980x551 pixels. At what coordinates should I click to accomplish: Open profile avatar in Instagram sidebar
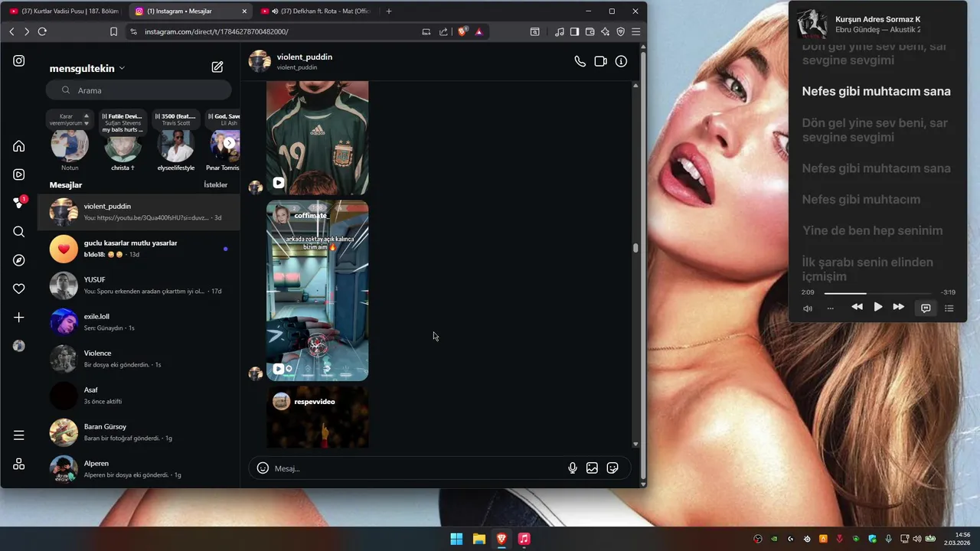click(19, 346)
